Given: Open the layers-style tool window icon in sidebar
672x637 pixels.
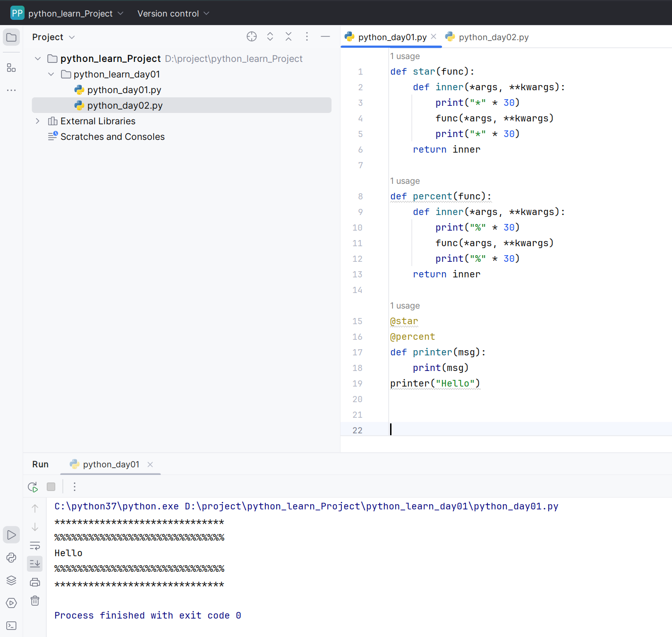Looking at the screenshot, I should click(x=11, y=580).
